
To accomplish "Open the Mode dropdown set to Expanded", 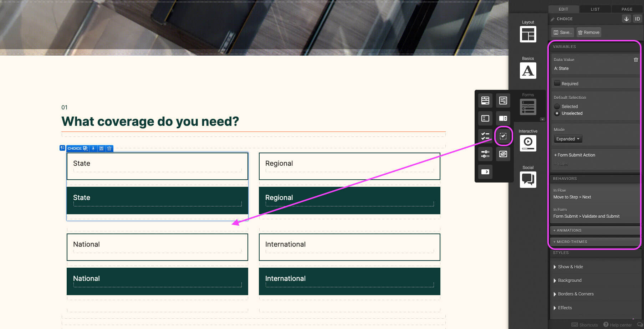I will [568, 139].
